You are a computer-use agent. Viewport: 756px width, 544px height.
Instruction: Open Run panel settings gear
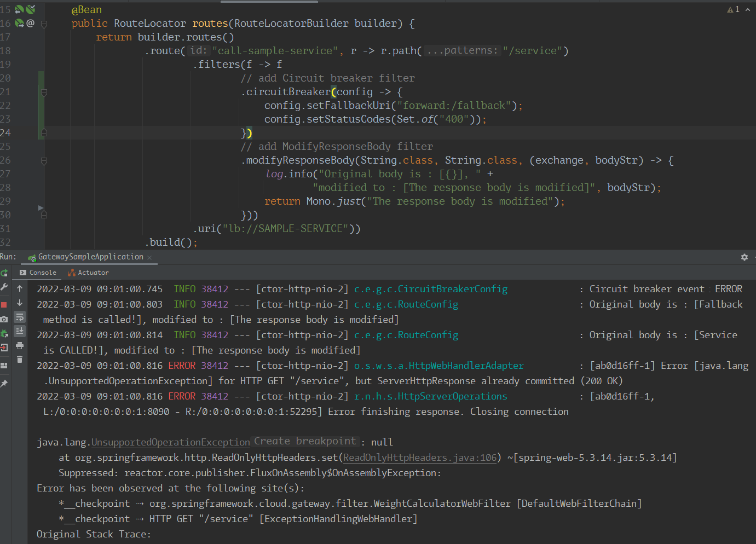[x=745, y=257]
